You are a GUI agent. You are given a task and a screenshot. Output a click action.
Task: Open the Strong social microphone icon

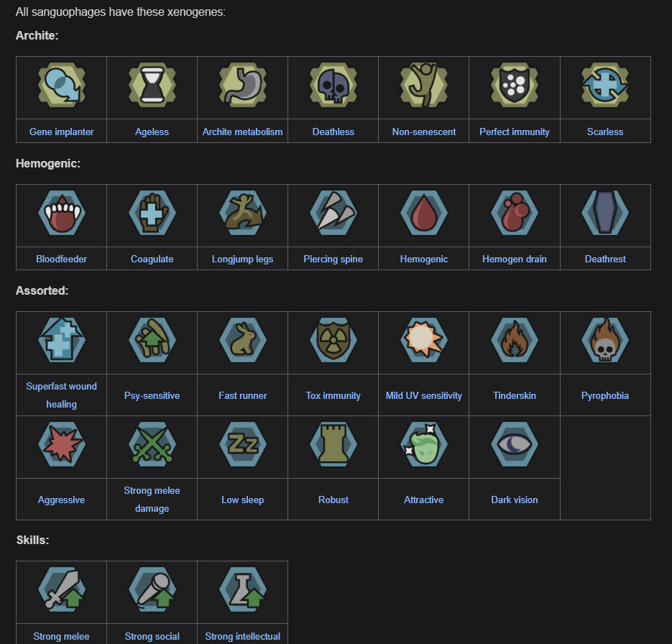coord(152,589)
